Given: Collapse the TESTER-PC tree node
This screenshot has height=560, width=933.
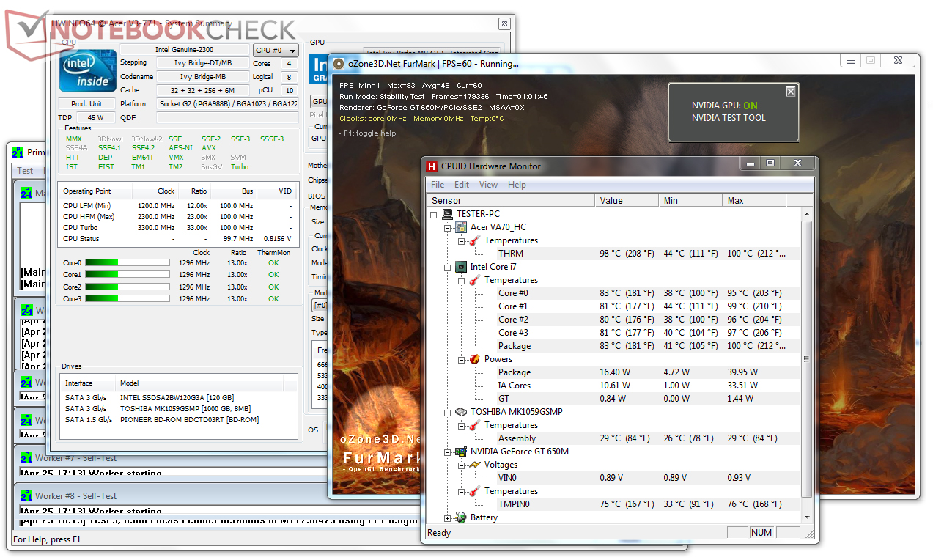Looking at the screenshot, I should [435, 214].
